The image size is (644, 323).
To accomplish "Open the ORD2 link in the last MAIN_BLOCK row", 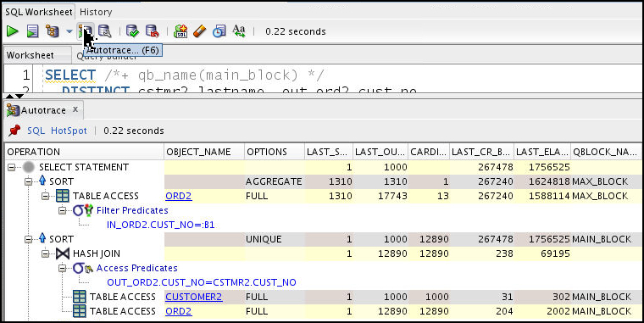I will tap(178, 311).
